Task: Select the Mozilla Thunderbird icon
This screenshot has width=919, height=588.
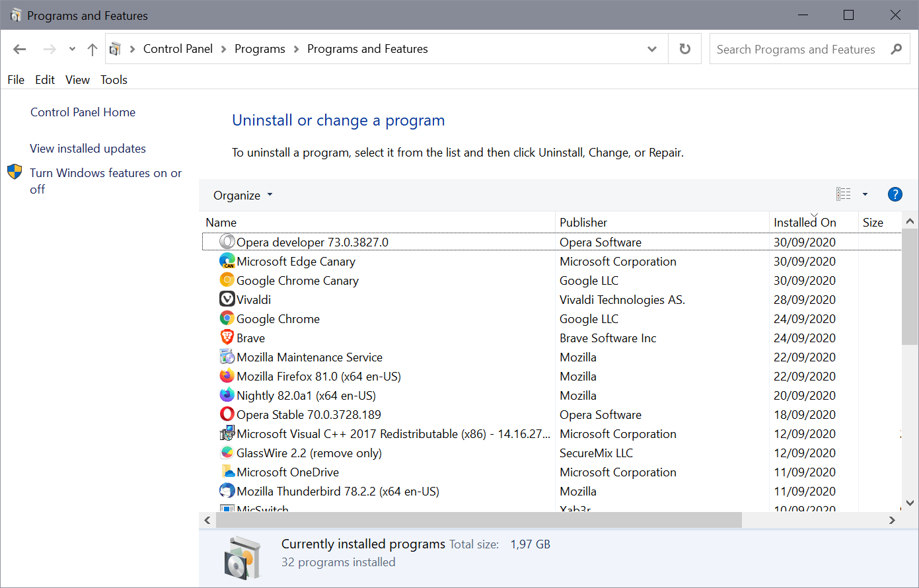Action: [x=228, y=491]
